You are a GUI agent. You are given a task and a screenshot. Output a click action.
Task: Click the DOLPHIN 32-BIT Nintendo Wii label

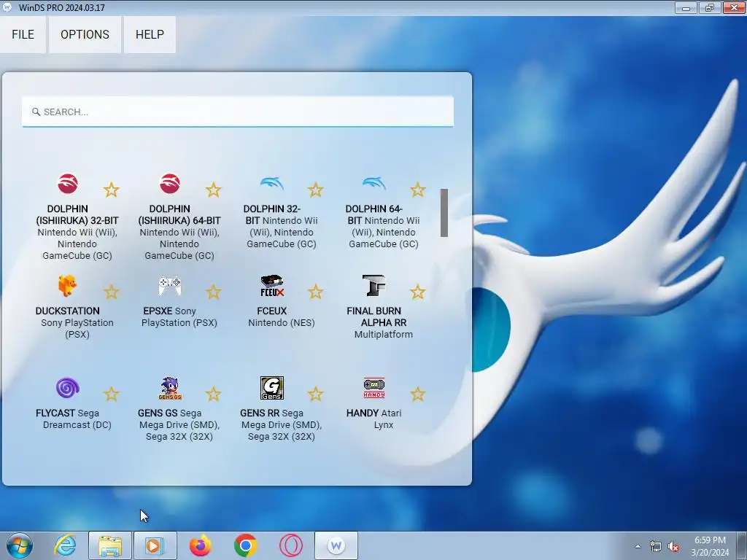tap(281, 226)
